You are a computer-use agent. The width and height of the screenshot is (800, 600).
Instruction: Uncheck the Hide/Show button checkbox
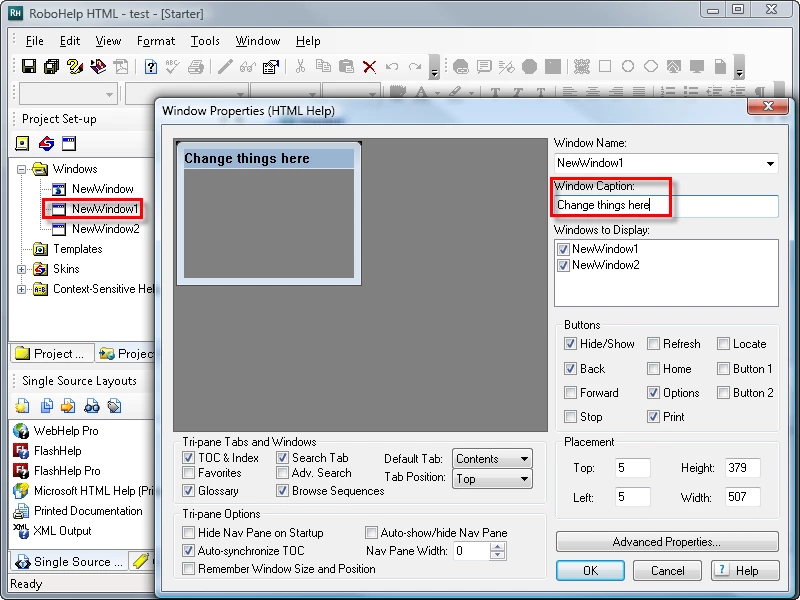(570, 343)
